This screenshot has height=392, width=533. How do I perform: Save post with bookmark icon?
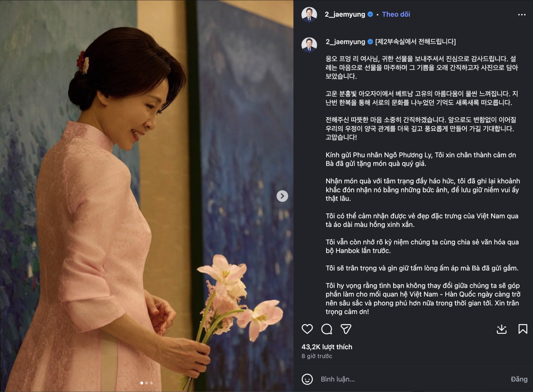tap(523, 329)
